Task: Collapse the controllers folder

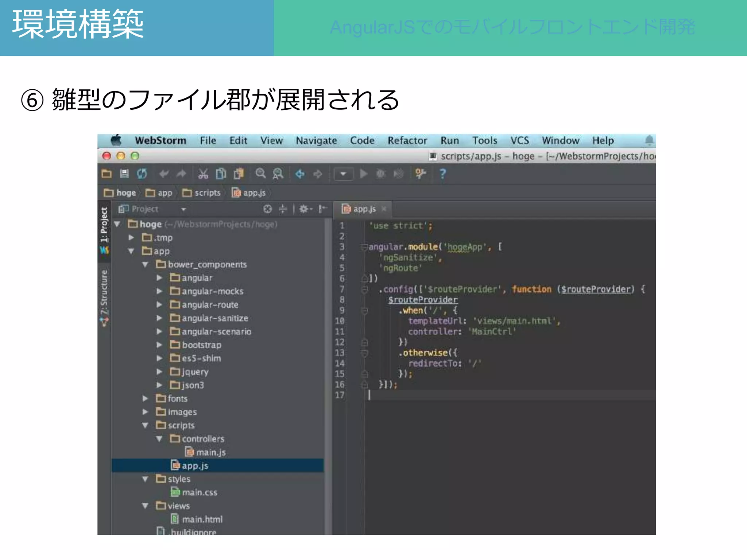Action: [x=159, y=439]
